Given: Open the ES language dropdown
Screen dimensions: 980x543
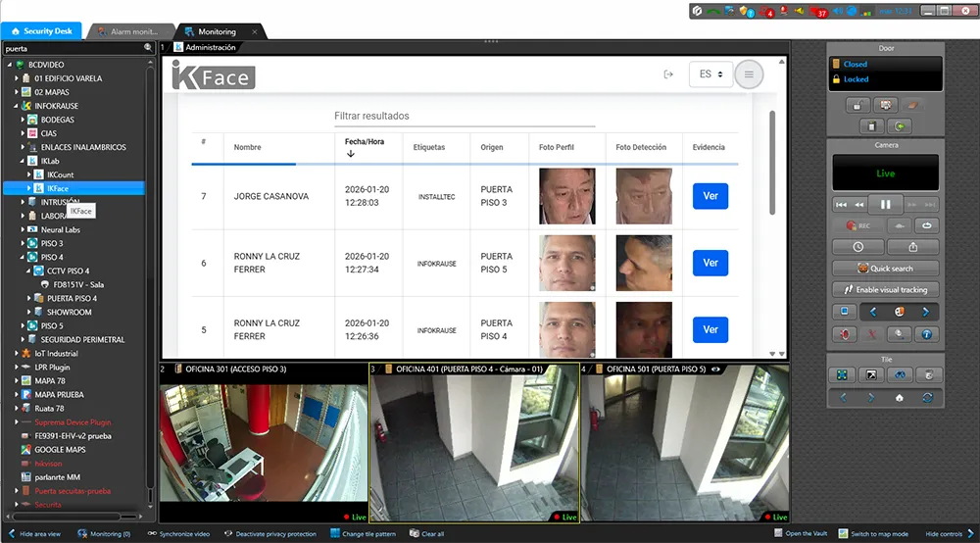Looking at the screenshot, I should point(710,74).
